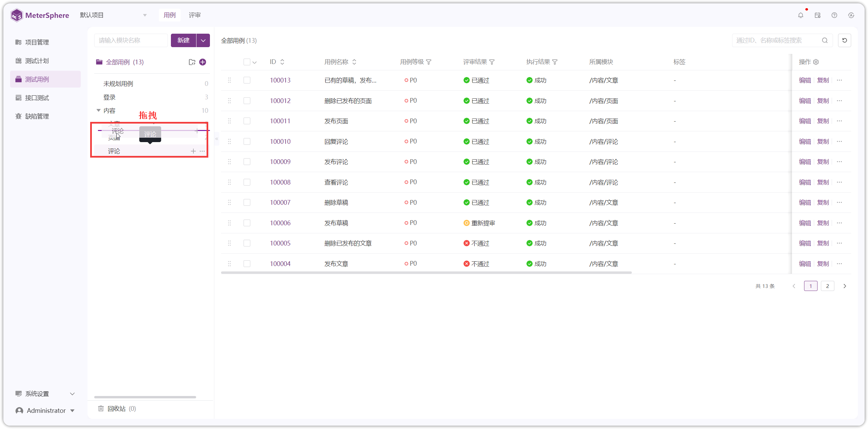Viewport: 868px width, 429px height.
Task: Open the help question mark icon
Action: click(834, 15)
